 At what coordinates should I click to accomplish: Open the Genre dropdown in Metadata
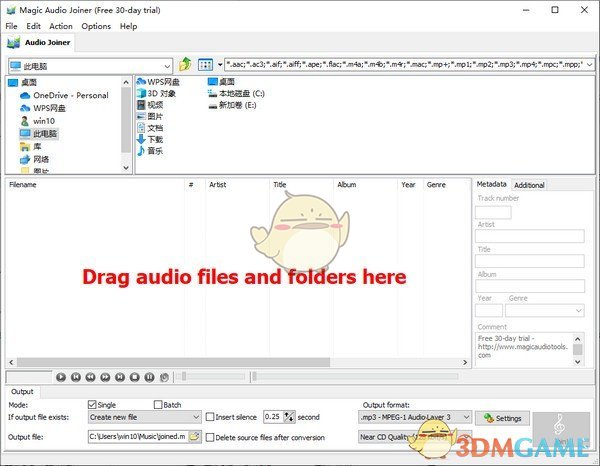545,311
